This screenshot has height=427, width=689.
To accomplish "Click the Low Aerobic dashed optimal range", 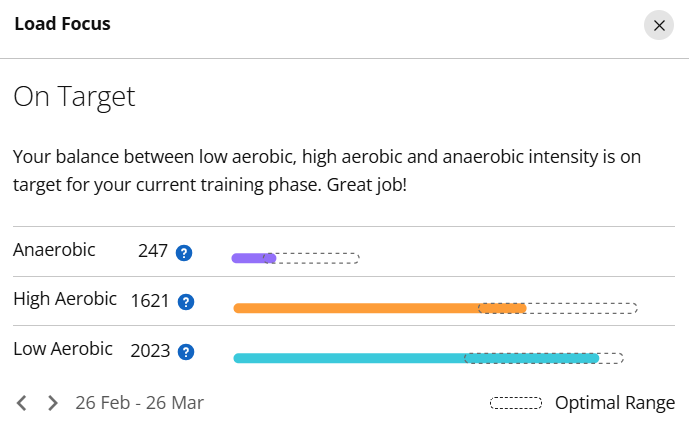I will click(544, 358).
